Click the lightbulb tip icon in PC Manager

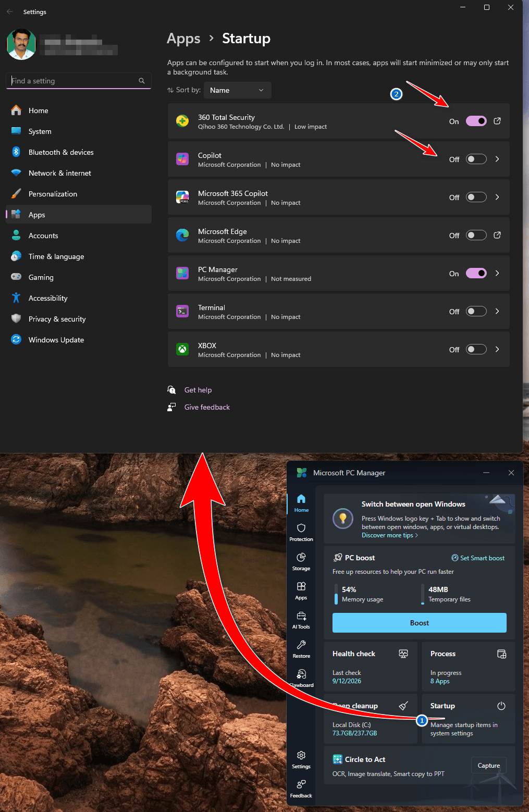343,519
